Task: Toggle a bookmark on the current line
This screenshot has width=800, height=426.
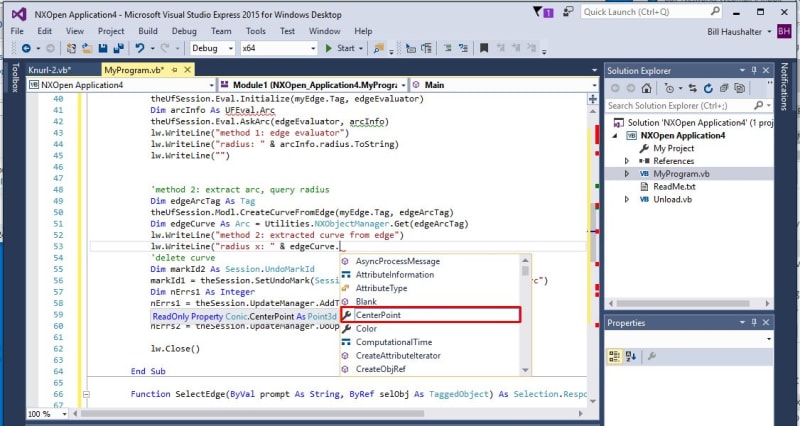Action: click(x=484, y=48)
